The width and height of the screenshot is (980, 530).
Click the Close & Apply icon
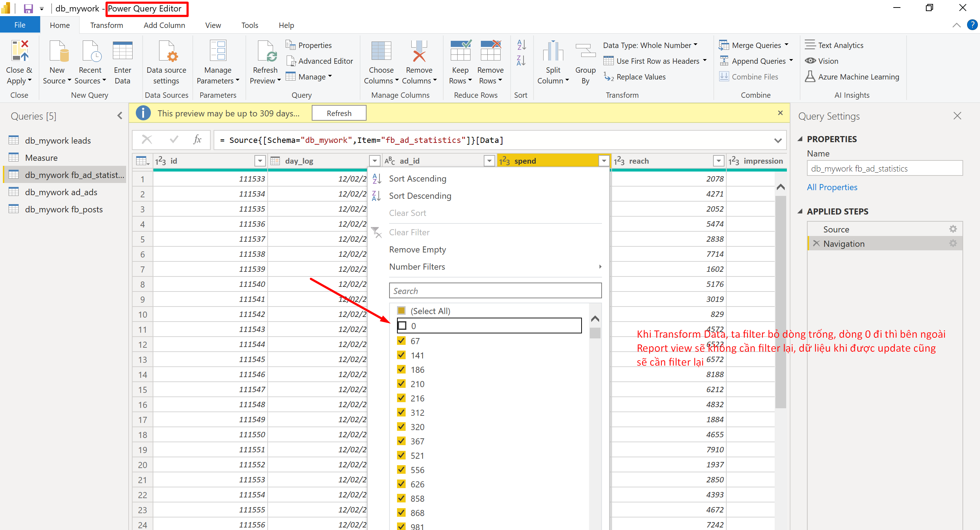(x=20, y=51)
